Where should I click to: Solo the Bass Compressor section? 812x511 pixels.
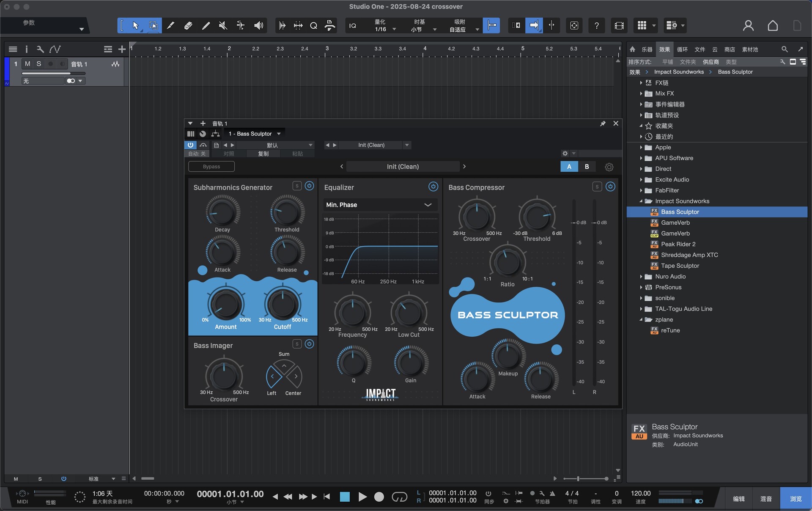(597, 187)
